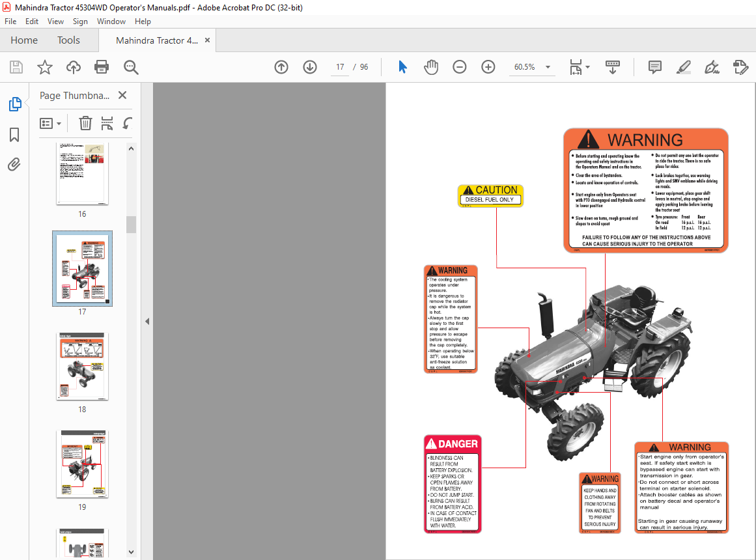Open the Sign menu

[x=80, y=21]
